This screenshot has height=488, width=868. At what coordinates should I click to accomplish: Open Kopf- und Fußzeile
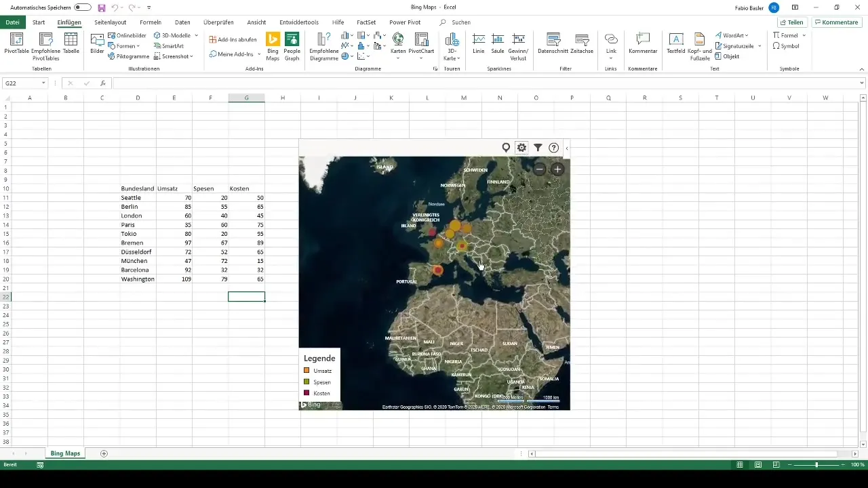click(699, 46)
